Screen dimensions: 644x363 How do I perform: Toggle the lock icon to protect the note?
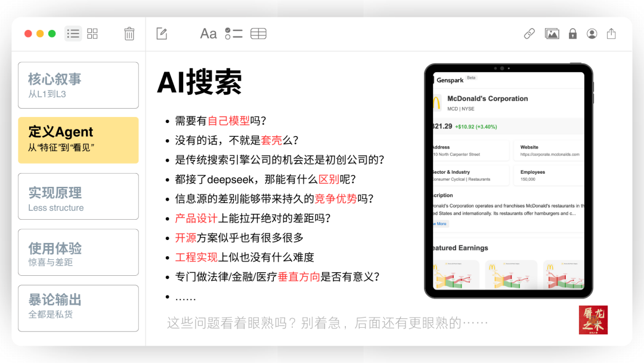coord(572,33)
